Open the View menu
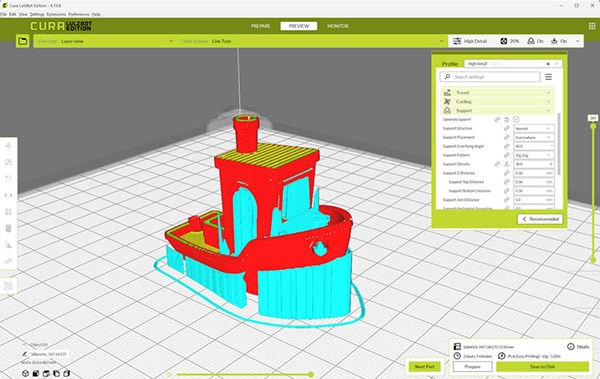The height and width of the screenshot is (379, 600). [23, 14]
